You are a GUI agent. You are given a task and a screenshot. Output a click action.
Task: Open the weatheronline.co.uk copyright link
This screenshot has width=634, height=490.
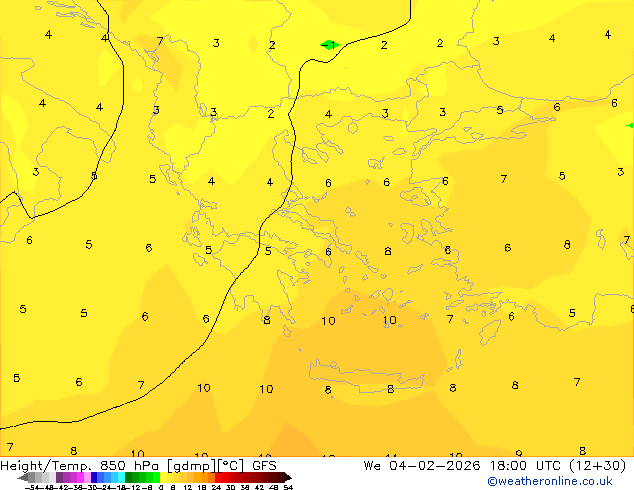click(x=549, y=481)
